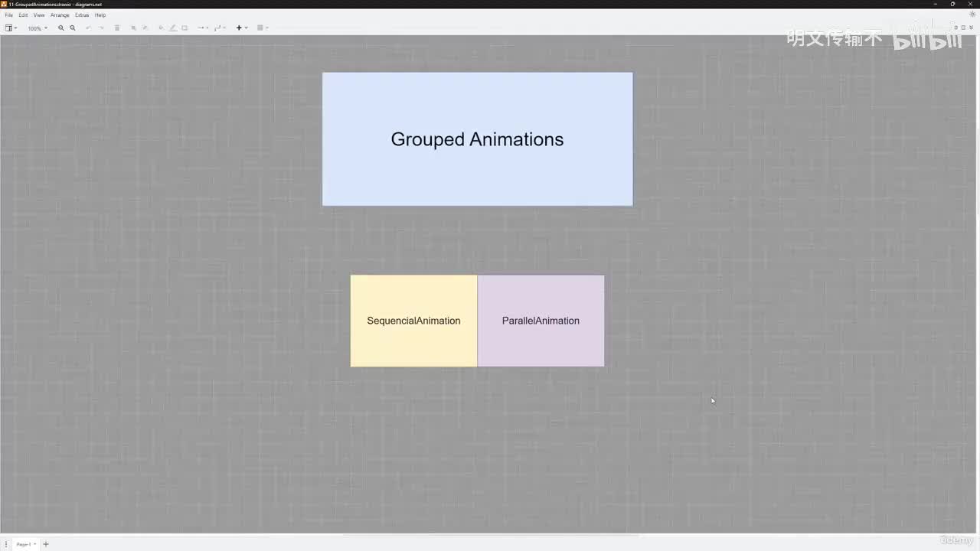This screenshot has height=551, width=980.
Task: Select the ParallelAnimation purple box
Action: point(541,321)
